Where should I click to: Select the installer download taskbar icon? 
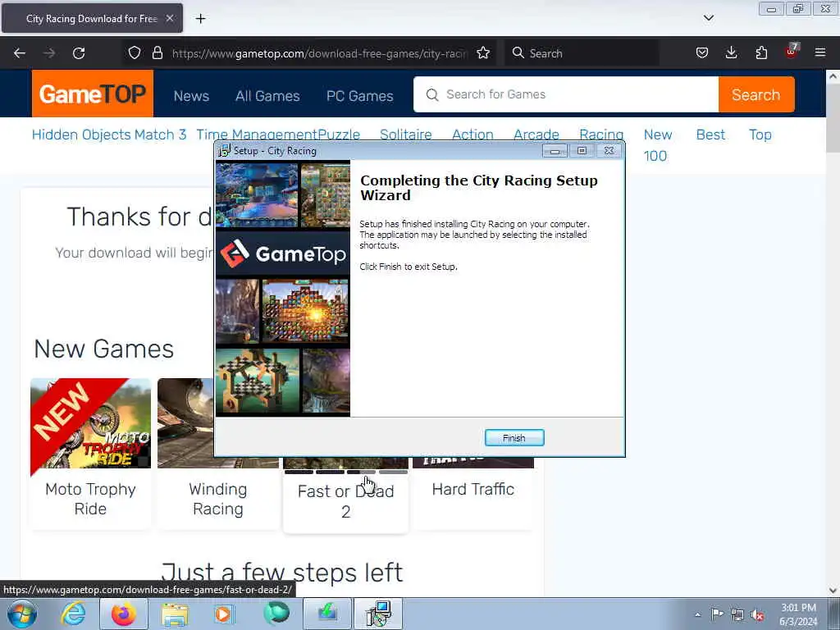coord(327,614)
